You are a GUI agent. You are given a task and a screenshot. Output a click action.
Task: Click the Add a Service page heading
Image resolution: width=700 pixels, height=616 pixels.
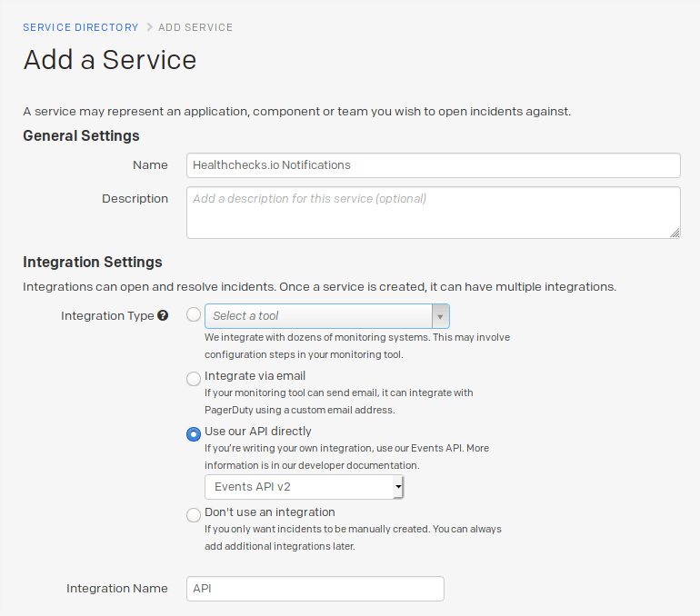[x=110, y=60]
